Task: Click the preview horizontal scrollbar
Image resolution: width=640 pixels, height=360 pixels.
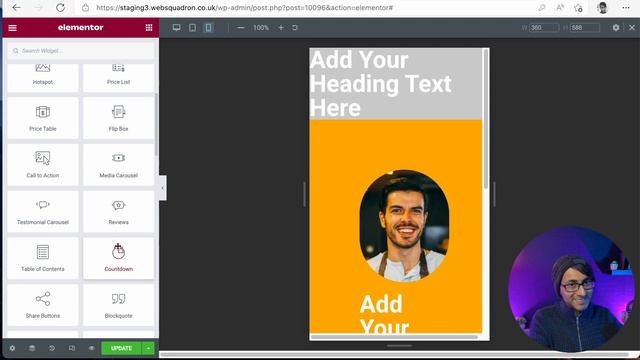Action: [x=394, y=337]
